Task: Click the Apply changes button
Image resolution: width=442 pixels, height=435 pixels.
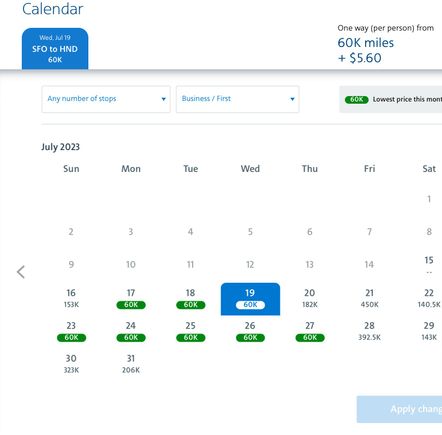Action: (399, 409)
